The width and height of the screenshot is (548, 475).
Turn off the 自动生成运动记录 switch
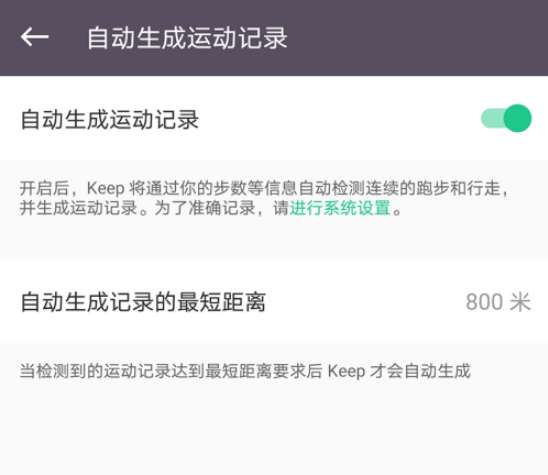[x=506, y=118]
